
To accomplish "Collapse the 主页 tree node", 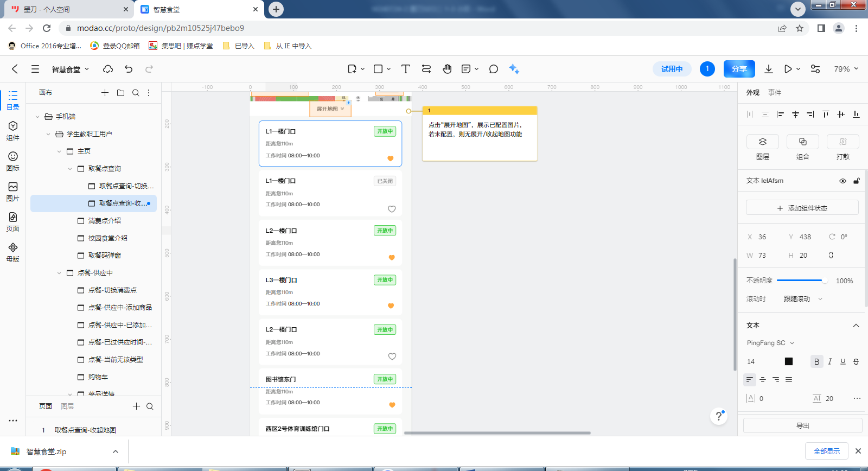I will (59, 151).
